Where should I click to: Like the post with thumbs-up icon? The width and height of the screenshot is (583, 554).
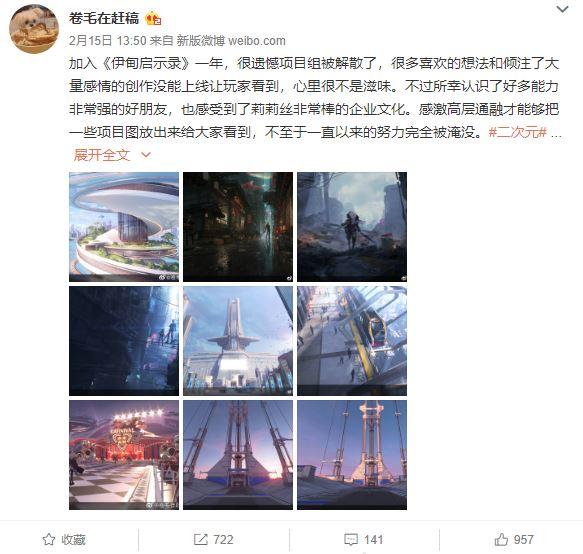pyautogui.click(x=501, y=539)
